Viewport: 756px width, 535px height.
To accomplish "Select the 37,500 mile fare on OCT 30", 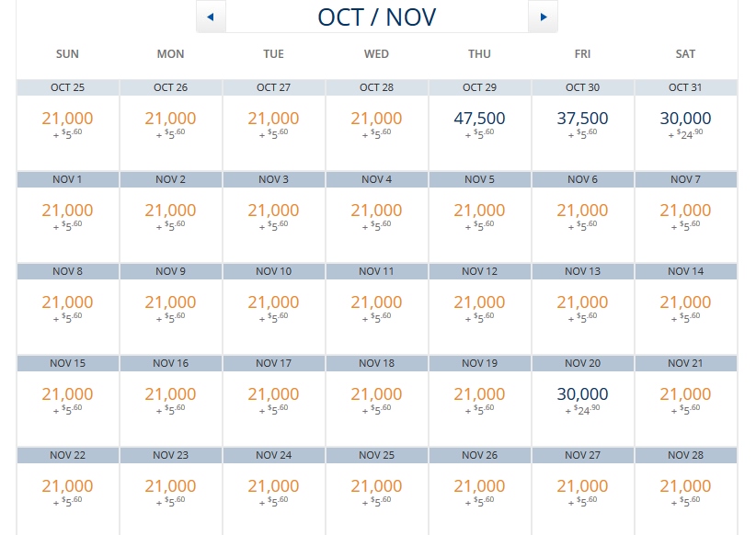I will click(x=582, y=123).
